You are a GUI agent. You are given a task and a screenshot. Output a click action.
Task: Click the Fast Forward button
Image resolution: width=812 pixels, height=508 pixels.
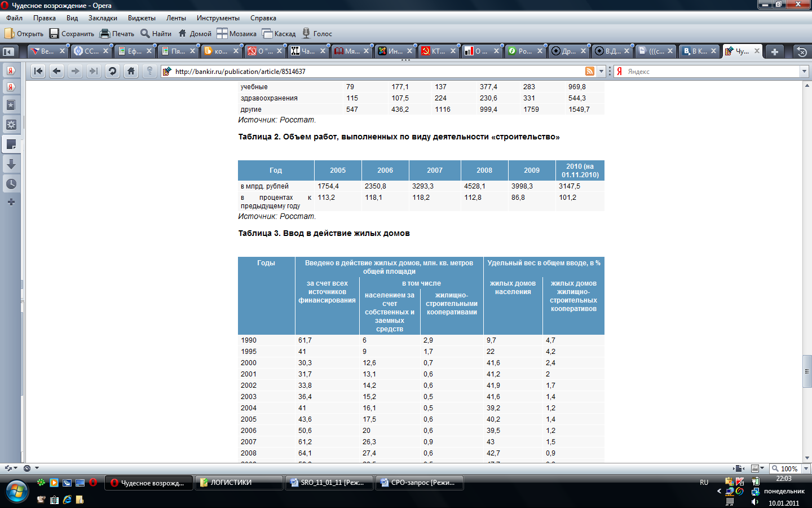pos(94,71)
